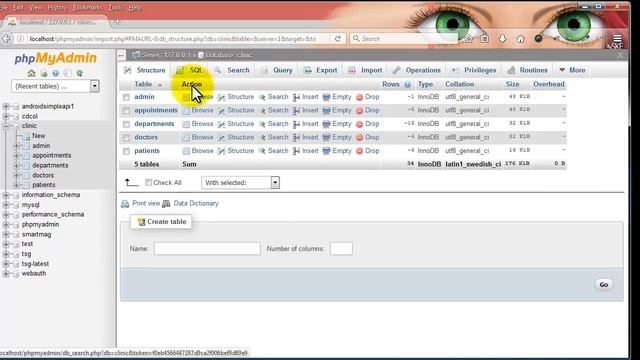Click the new table Name input field
640x360 pixels.
click(207, 249)
